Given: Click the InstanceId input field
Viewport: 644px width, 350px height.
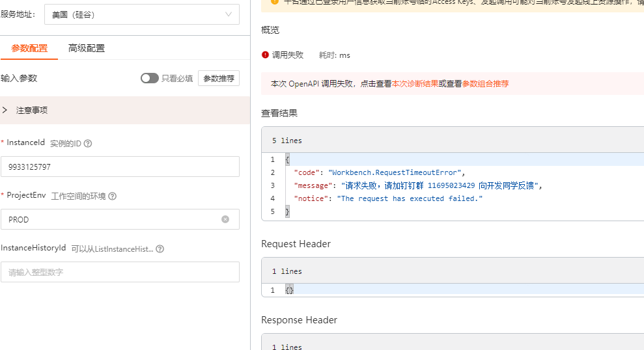Looking at the screenshot, I should click(120, 167).
